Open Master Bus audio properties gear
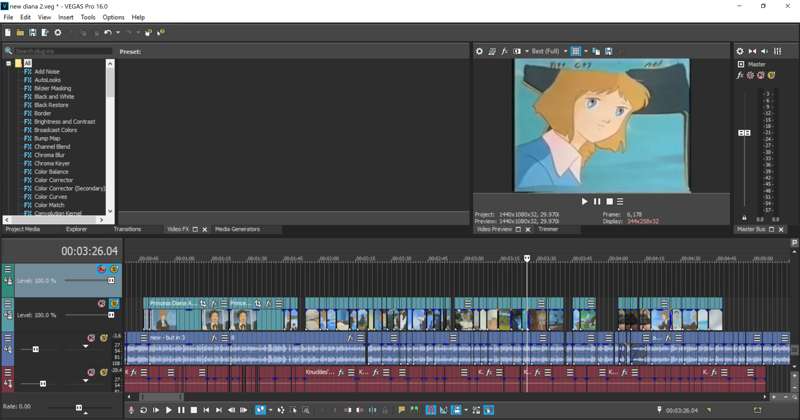 click(x=740, y=51)
